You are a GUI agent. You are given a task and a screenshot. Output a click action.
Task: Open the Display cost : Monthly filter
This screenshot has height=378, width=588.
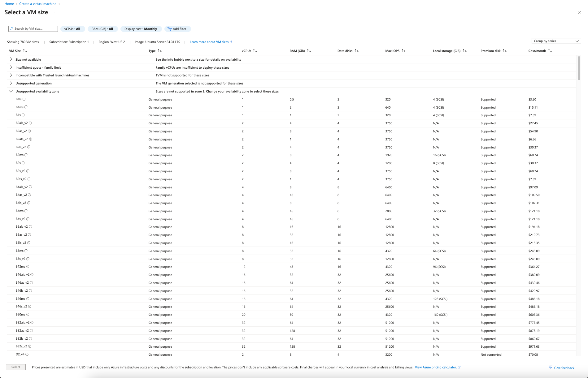141,29
